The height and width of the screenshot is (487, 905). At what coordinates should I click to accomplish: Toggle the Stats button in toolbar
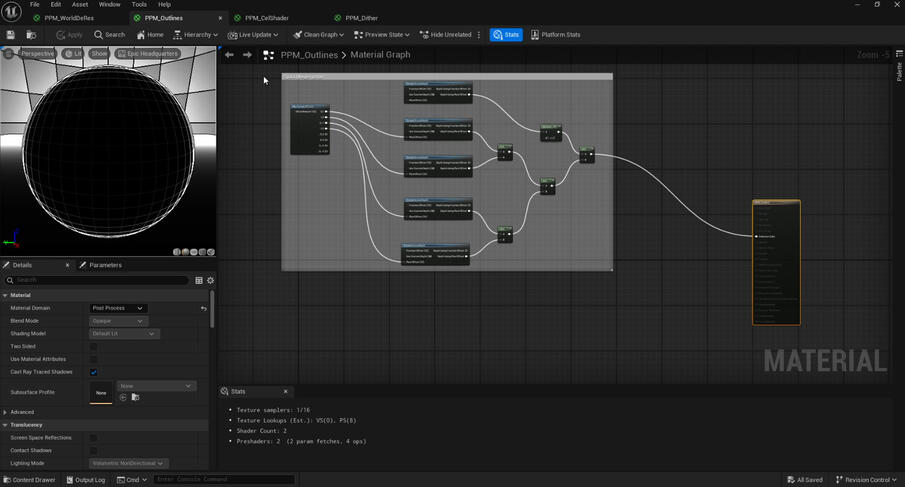(506, 35)
